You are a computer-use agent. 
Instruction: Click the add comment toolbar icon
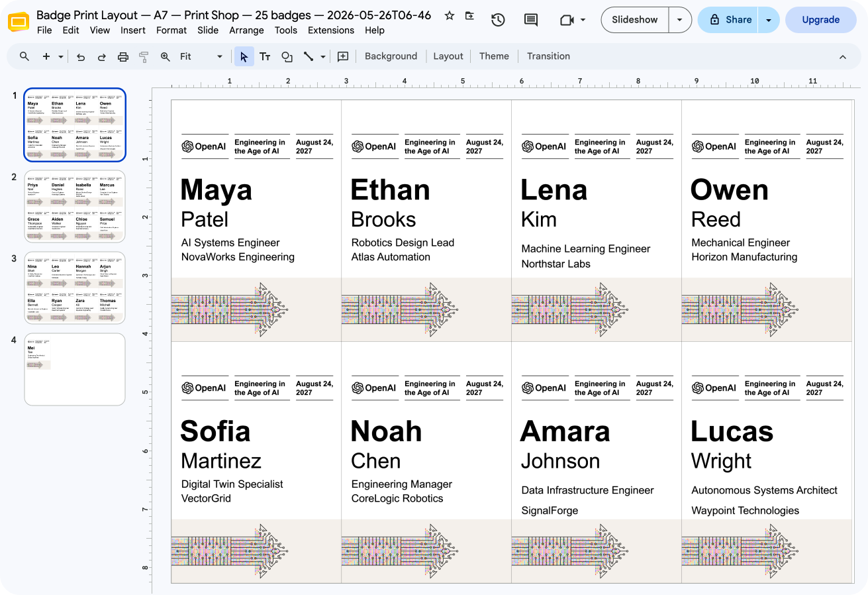(x=343, y=56)
